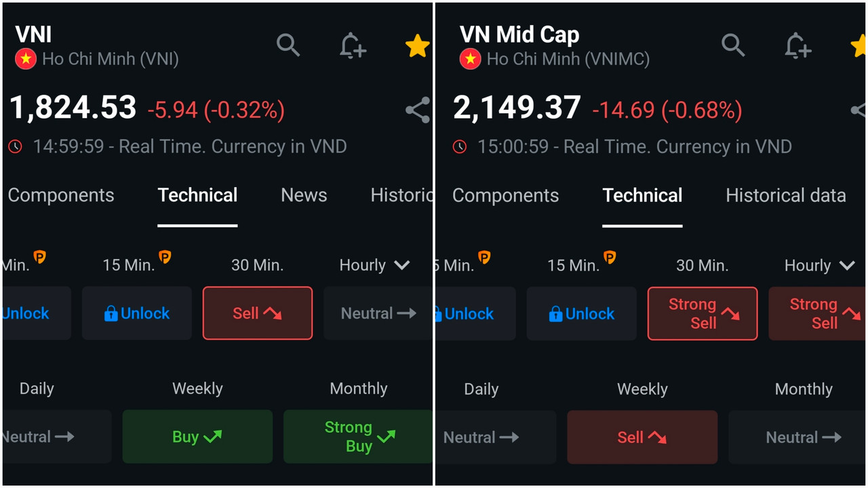Unlock the 15 Min. signal for VN Mid Cap
Screen dimensions: 868x488
(x=582, y=313)
